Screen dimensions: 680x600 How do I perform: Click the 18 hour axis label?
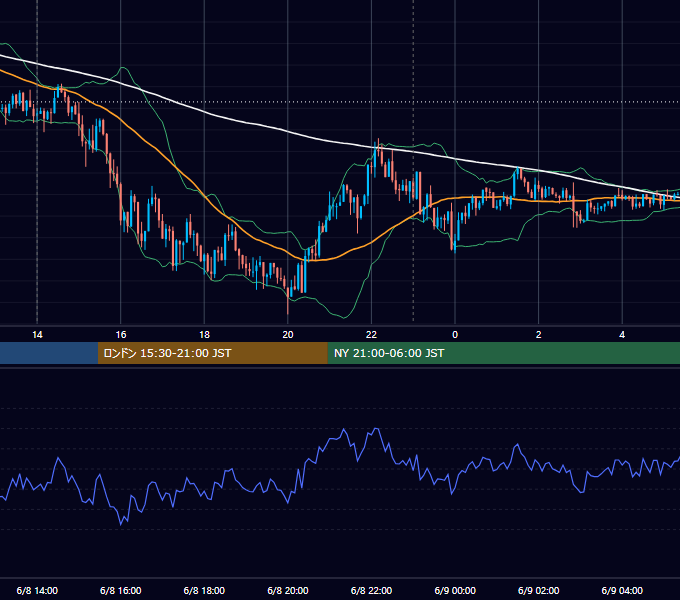pyautogui.click(x=204, y=335)
